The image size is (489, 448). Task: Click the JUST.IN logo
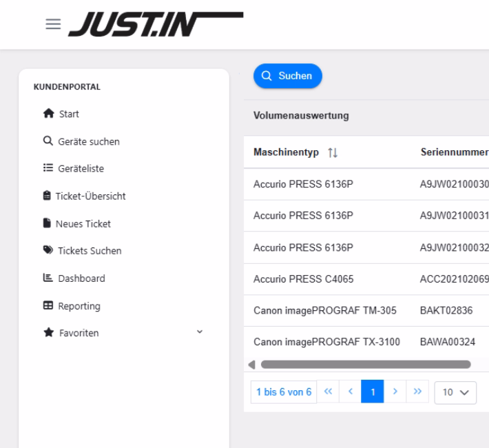tap(156, 24)
